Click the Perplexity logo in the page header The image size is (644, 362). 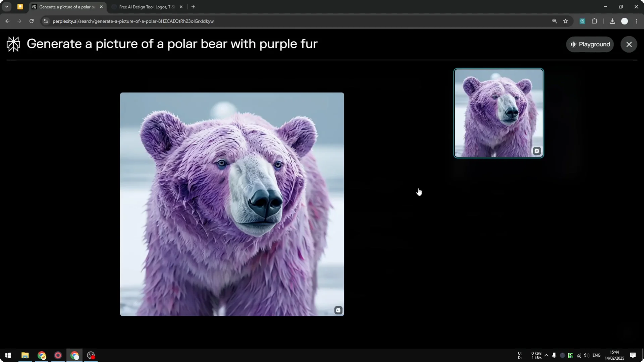13,44
